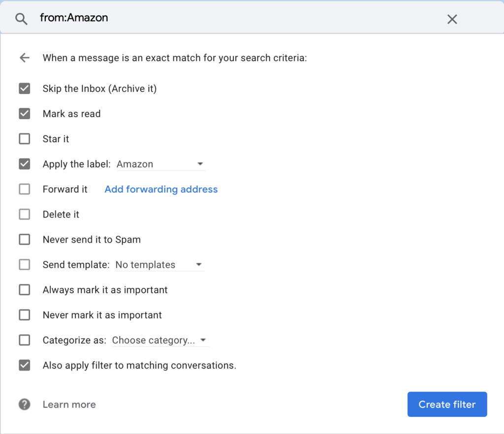The image size is (504, 434).
Task: Go back using the left arrow
Action: 25,58
